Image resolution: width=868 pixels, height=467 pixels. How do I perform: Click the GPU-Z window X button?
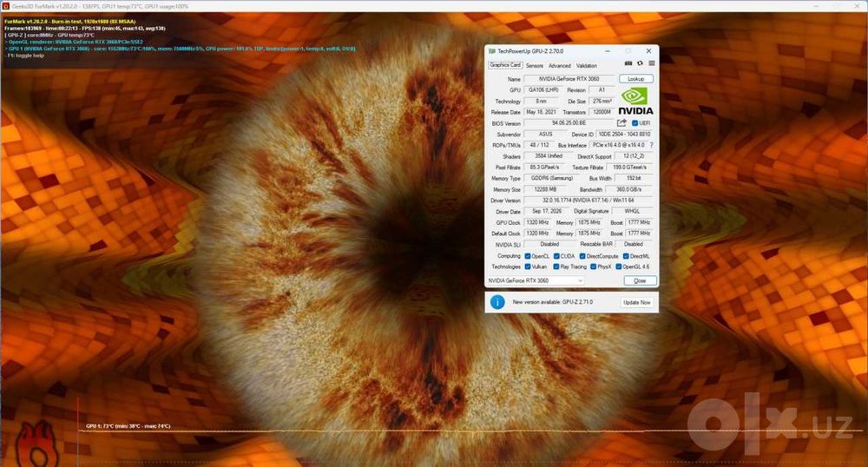pyautogui.click(x=648, y=51)
